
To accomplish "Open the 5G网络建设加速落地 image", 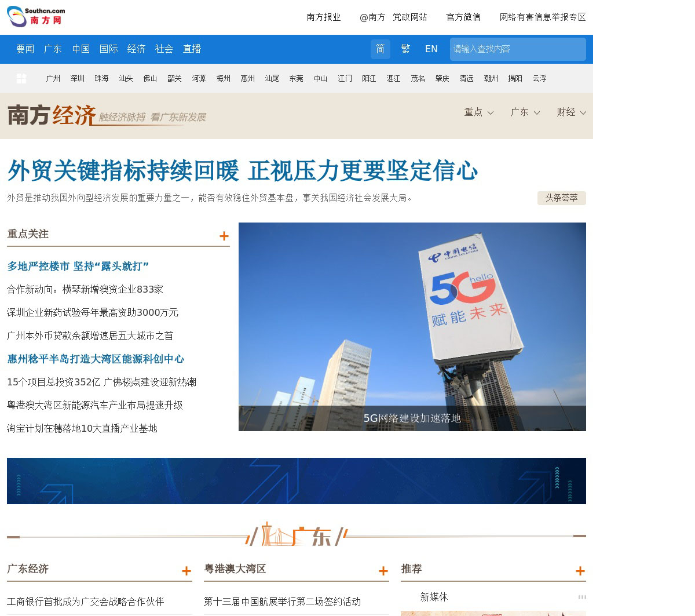I will click(412, 327).
